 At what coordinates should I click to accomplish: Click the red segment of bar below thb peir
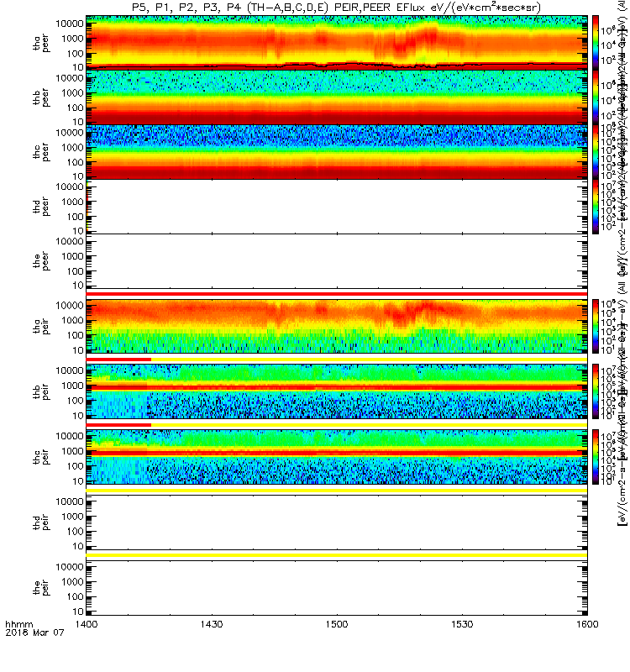click(x=118, y=425)
